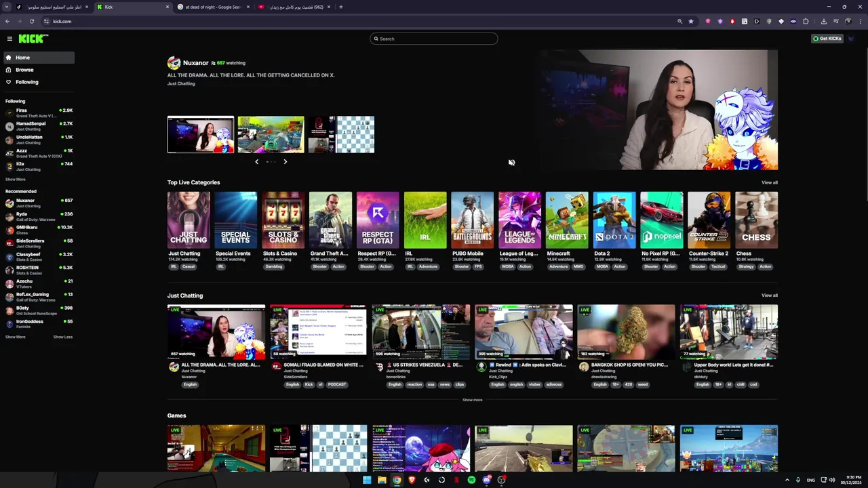Open GMHikaru in Recommended list

[39, 230]
